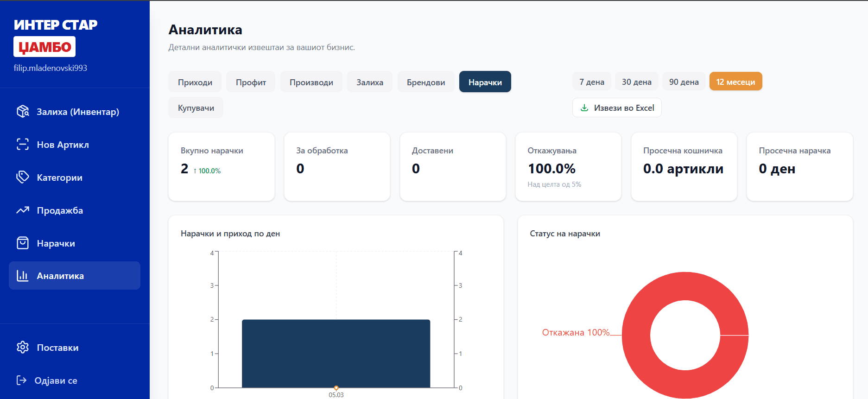
Task: Click the Просечна нарачка card
Action: pyautogui.click(x=800, y=167)
